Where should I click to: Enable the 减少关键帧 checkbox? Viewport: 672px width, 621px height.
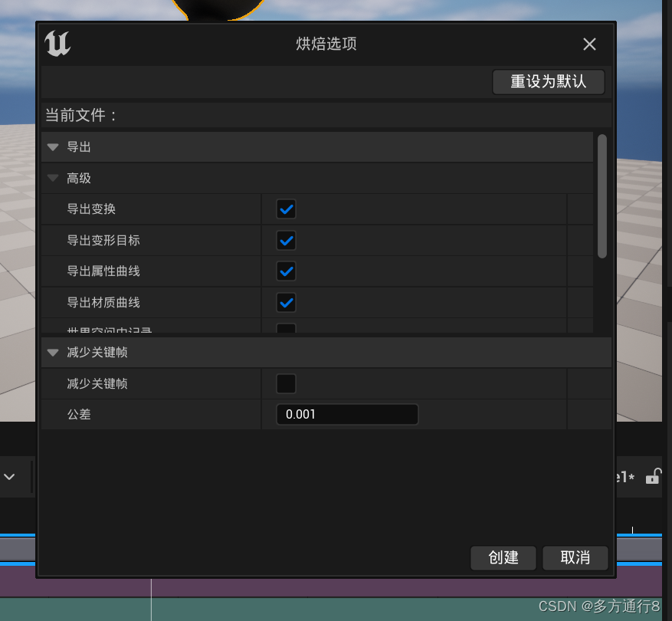click(285, 383)
